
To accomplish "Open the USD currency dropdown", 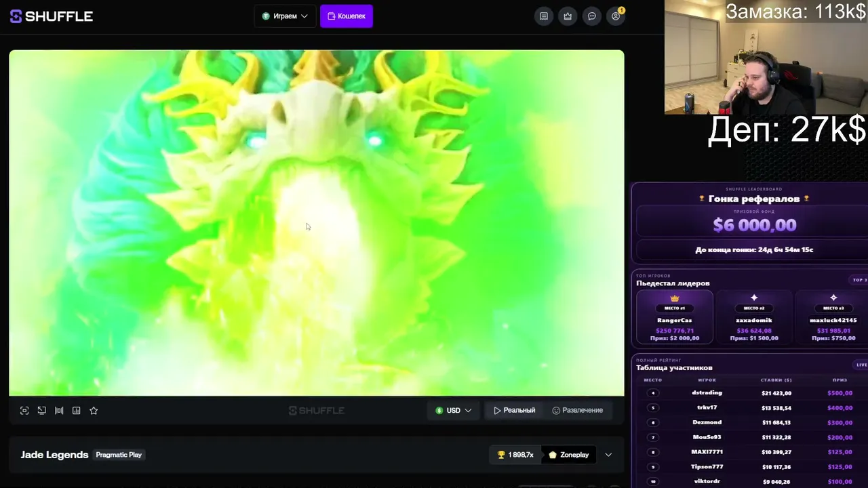I will click(x=454, y=410).
